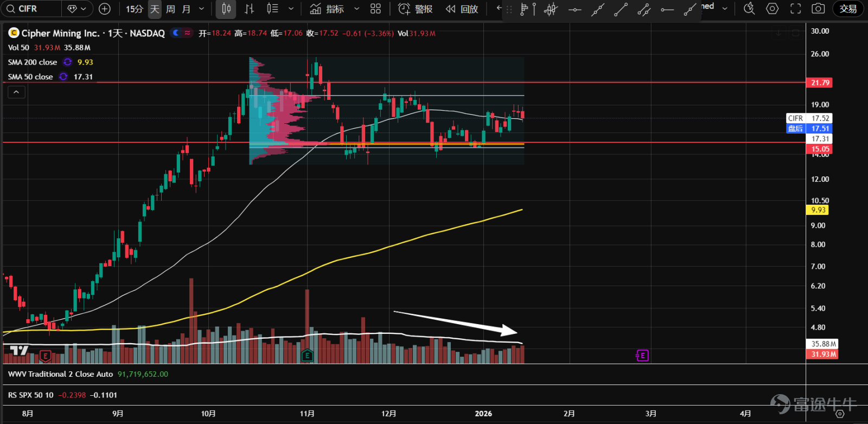Pick the trend line drawing tool
The height and width of the screenshot is (424, 868).
pos(621,9)
